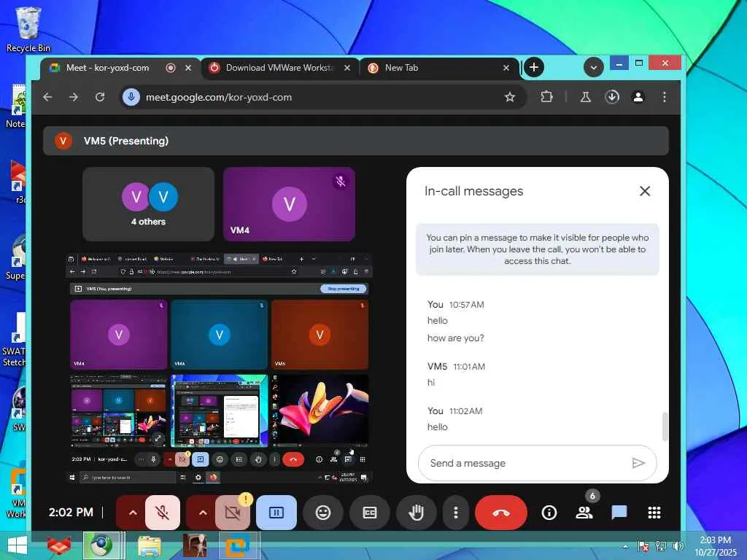Click the send message arrow
Viewport: 747px width, 560px height.
[638, 463]
